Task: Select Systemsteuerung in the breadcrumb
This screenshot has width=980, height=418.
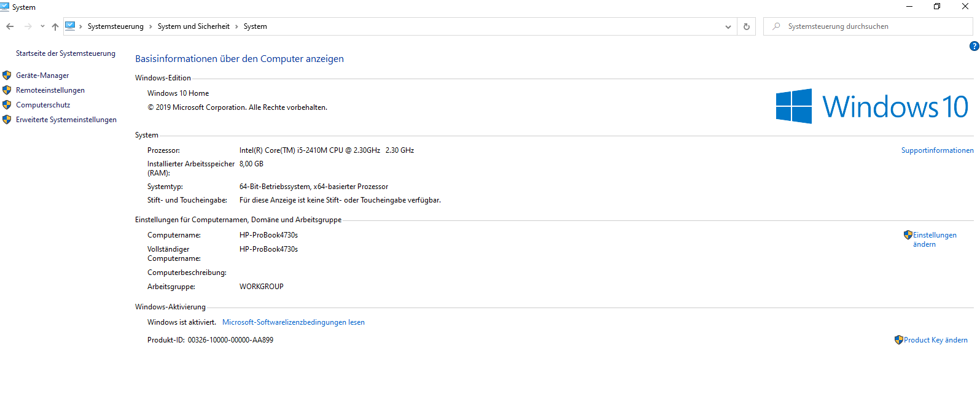Action: point(115,26)
